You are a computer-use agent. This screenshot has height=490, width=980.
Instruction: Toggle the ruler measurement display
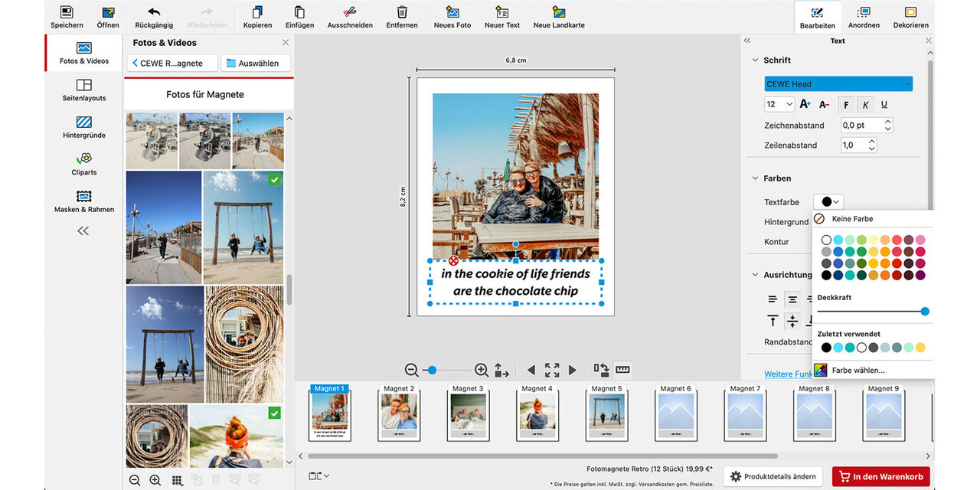coord(622,370)
